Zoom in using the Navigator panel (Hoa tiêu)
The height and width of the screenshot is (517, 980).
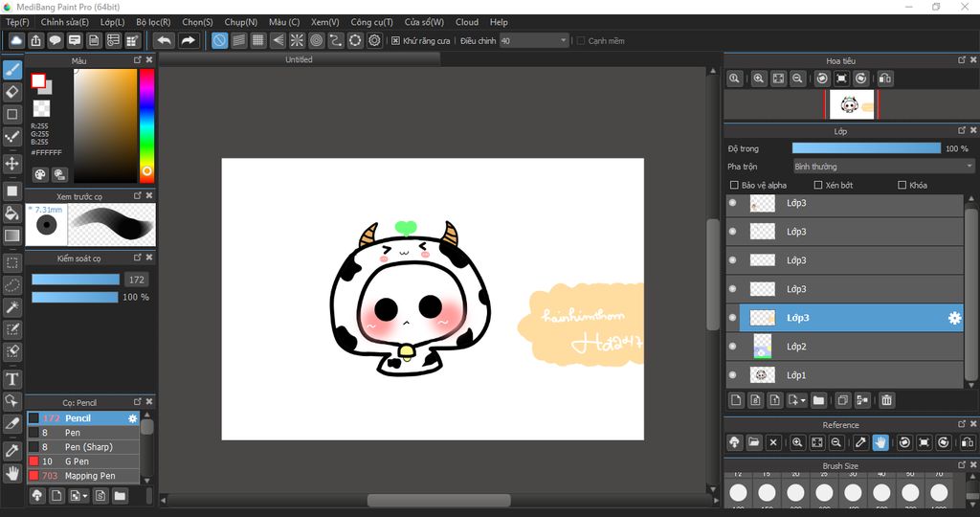point(759,79)
